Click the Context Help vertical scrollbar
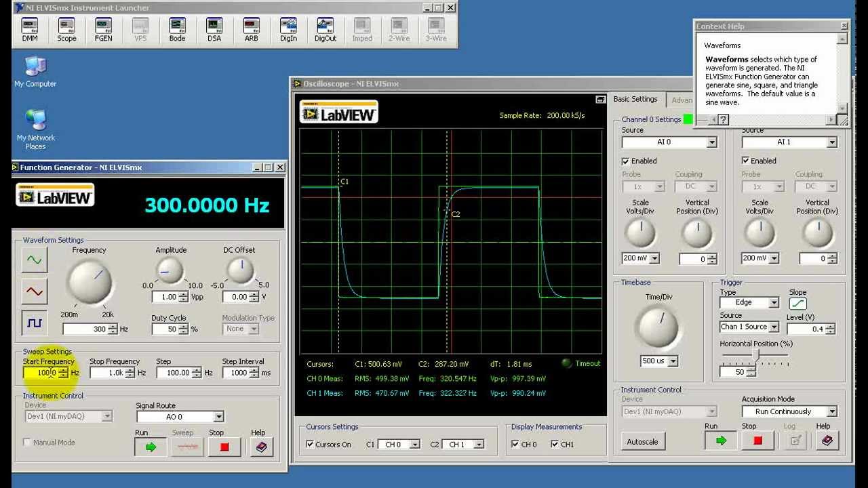The width and height of the screenshot is (868, 488). pyautogui.click(x=842, y=73)
